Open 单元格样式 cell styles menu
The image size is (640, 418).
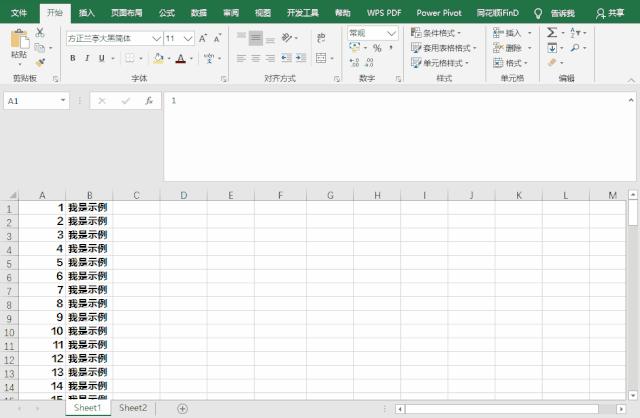tap(440, 63)
